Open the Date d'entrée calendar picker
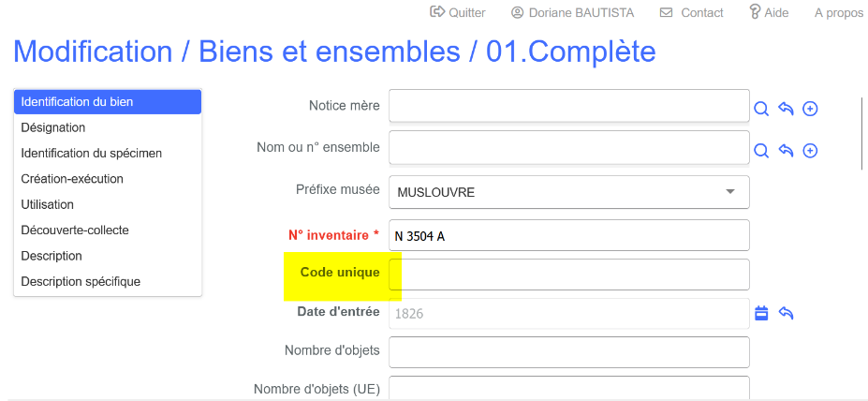The image size is (868, 401). (761, 313)
